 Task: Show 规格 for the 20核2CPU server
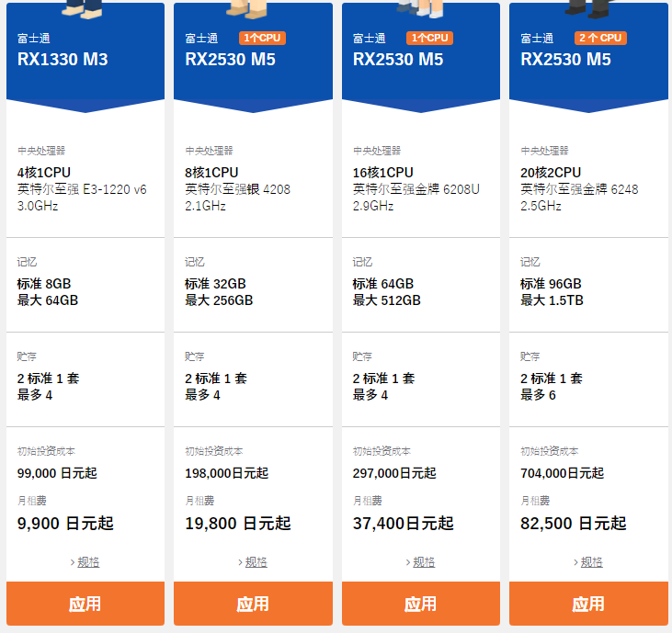pyautogui.click(x=591, y=562)
